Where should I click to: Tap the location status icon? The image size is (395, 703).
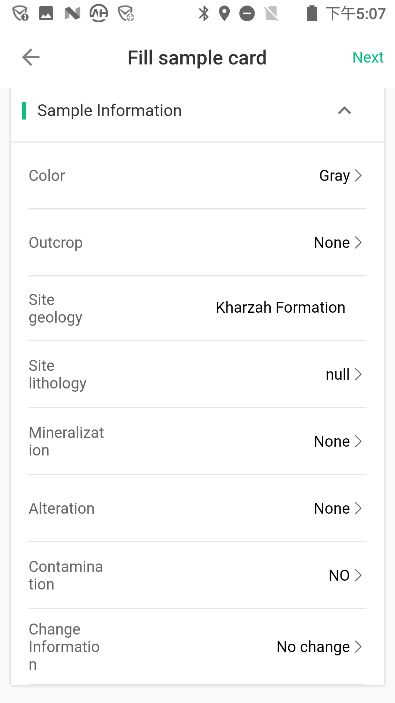click(x=224, y=13)
